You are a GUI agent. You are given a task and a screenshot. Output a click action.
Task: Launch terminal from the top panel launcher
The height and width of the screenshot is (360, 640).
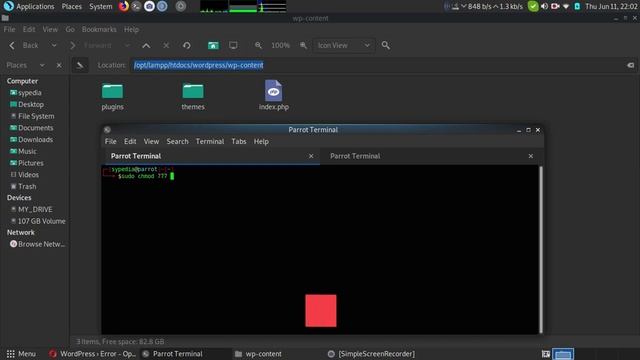click(x=136, y=6)
